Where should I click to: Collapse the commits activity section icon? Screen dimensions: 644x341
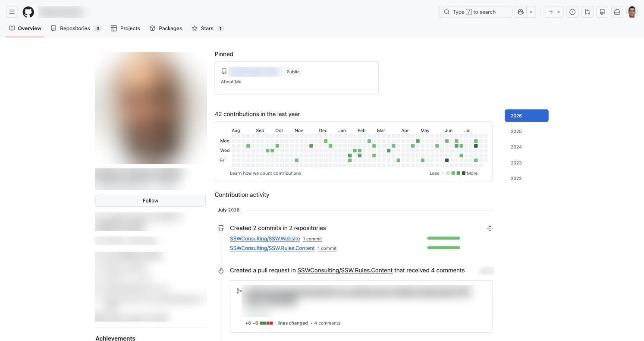tap(490, 228)
